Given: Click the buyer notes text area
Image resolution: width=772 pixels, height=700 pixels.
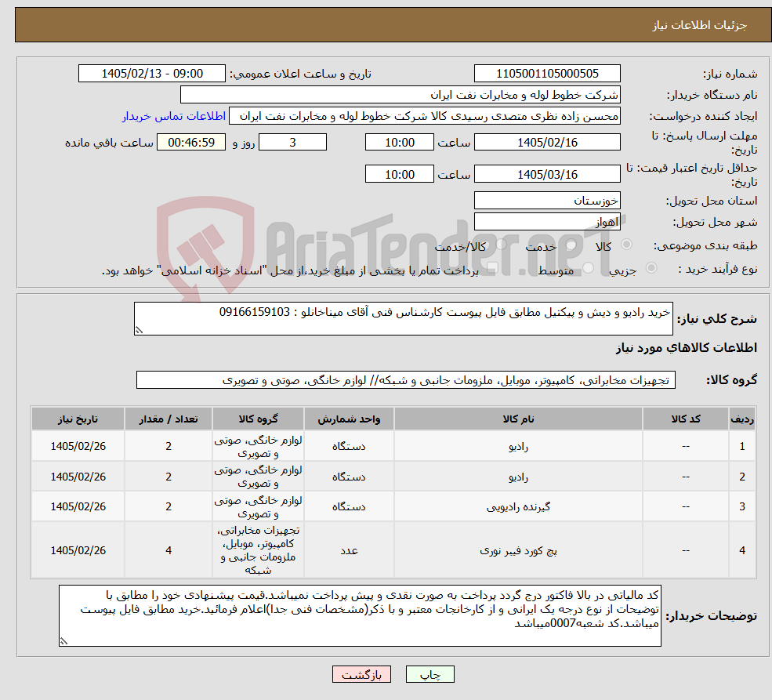Looking at the screenshot, I should point(360,615).
